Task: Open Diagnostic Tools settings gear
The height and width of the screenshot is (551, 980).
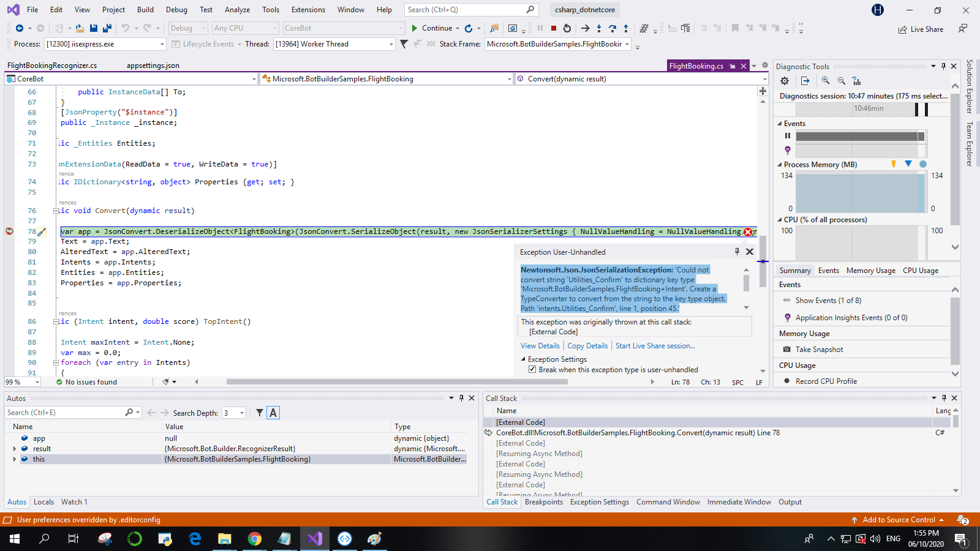Action: click(785, 80)
